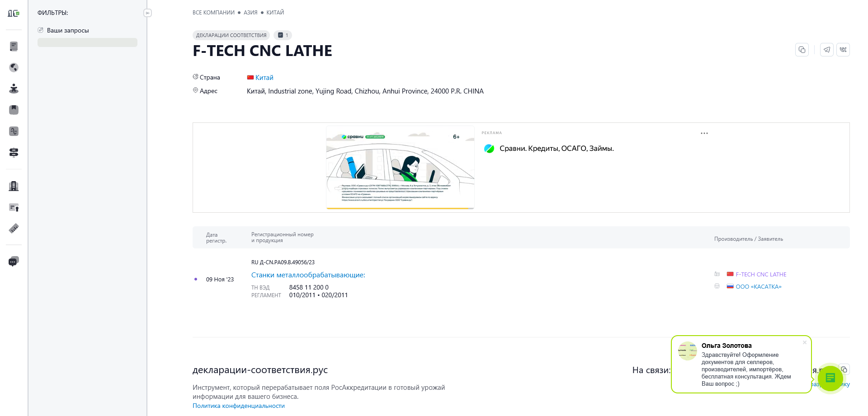Click the Сравни advertisement image
The width and height of the screenshot is (868, 416).
pyautogui.click(x=400, y=168)
